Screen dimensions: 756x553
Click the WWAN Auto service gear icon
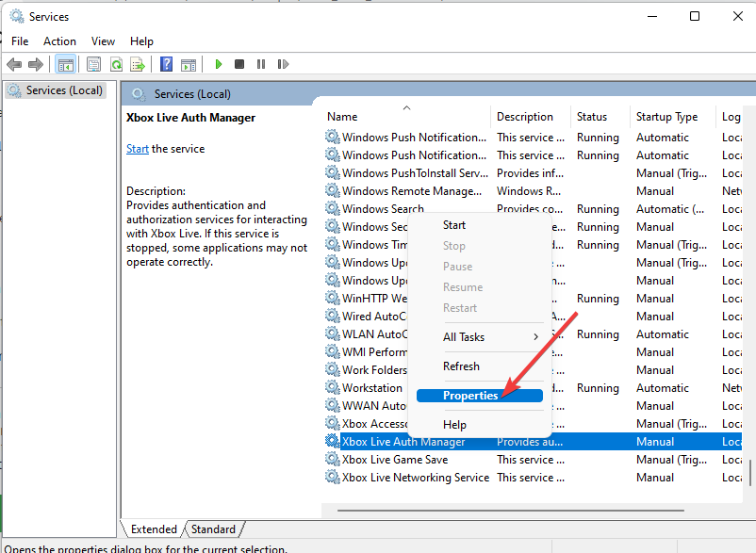[x=332, y=405]
